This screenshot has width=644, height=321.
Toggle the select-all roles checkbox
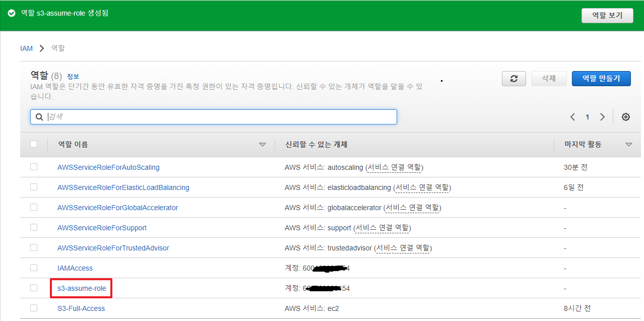pos(34,144)
